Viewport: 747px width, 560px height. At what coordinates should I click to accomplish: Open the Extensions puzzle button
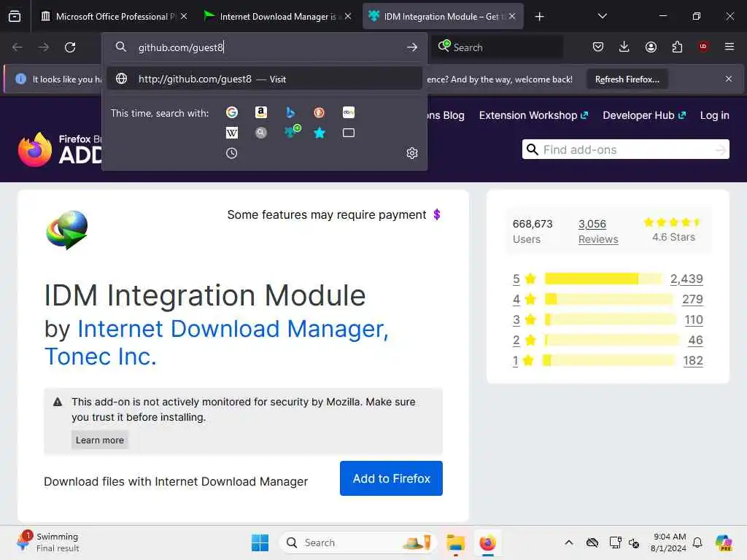pos(677,47)
